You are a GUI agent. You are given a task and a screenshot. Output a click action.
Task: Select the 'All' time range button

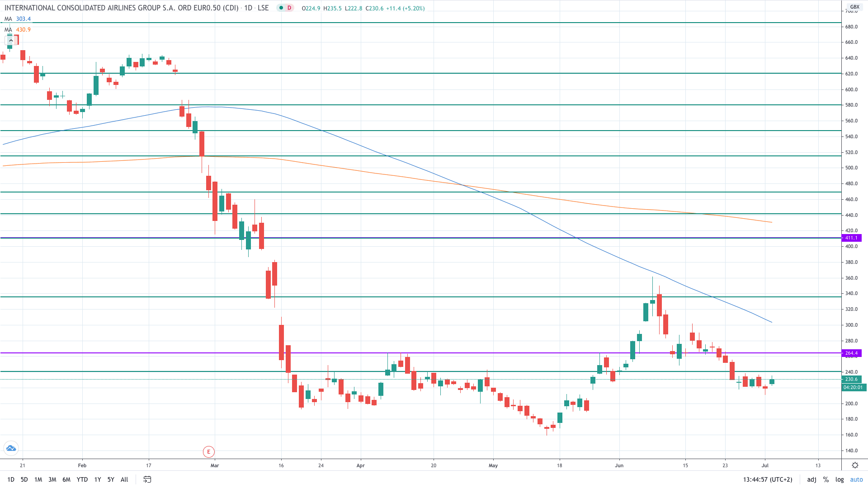[x=124, y=479]
